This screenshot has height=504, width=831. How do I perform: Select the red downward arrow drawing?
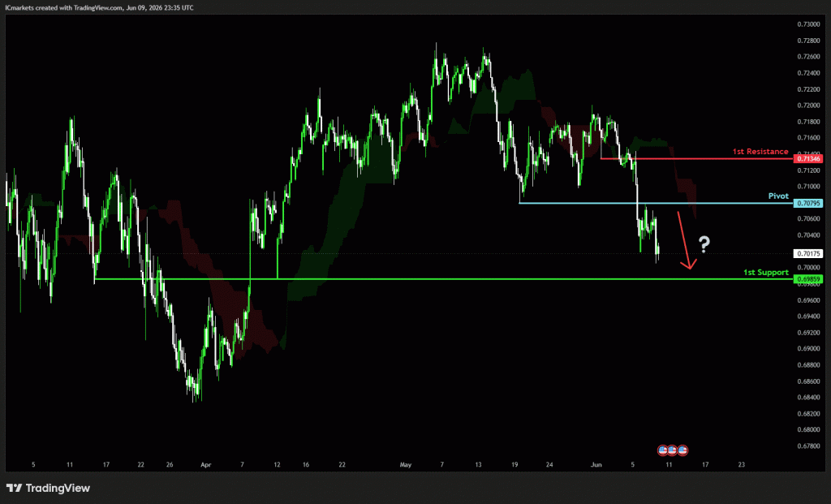[x=686, y=240]
